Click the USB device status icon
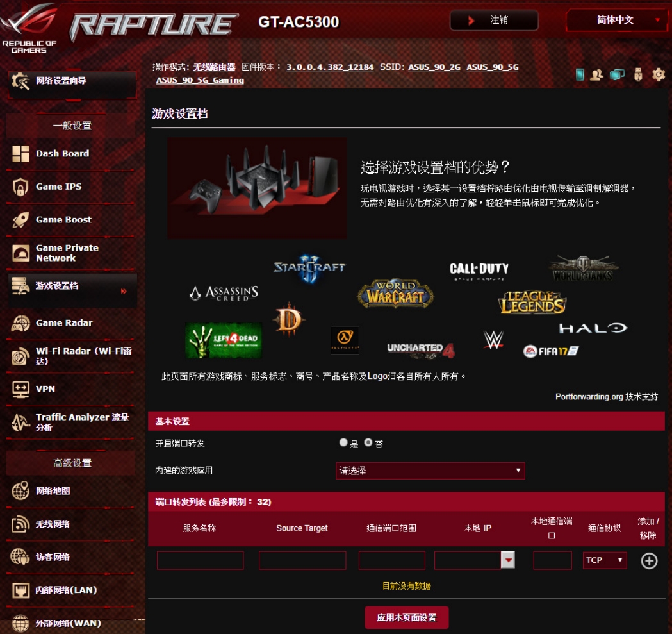This screenshot has height=634, width=672. click(638, 75)
